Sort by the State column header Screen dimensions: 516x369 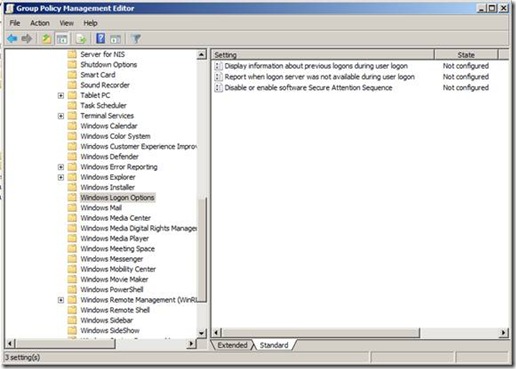(466, 55)
